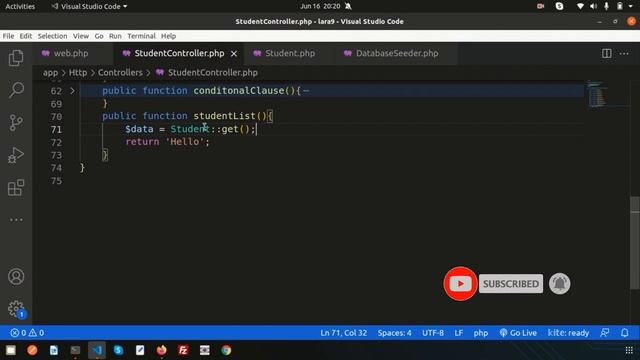The width and height of the screenshot is (640, 360).
Task: Show applications grid icon
Action: point(629,350)
